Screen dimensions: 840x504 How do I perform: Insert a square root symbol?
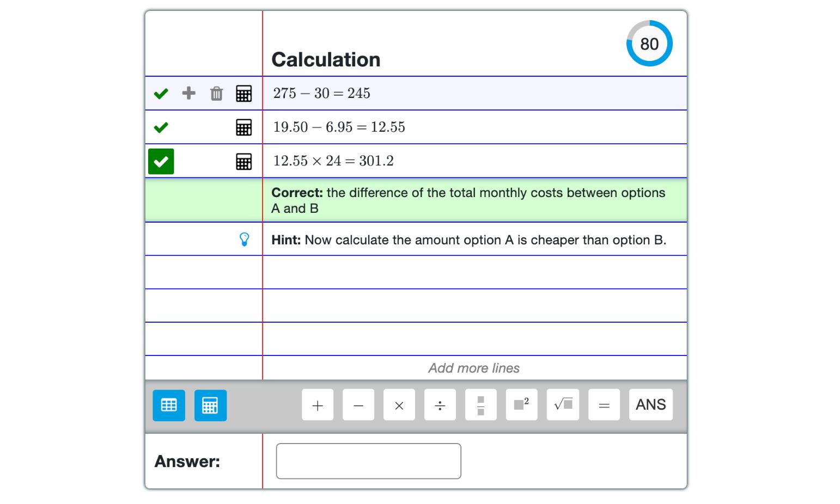coord(562,405)
